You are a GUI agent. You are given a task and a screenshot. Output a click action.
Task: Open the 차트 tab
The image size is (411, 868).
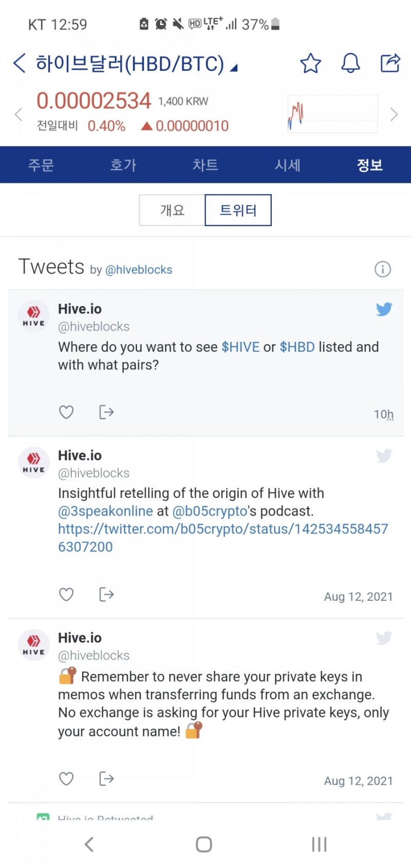tap(206, 165)
